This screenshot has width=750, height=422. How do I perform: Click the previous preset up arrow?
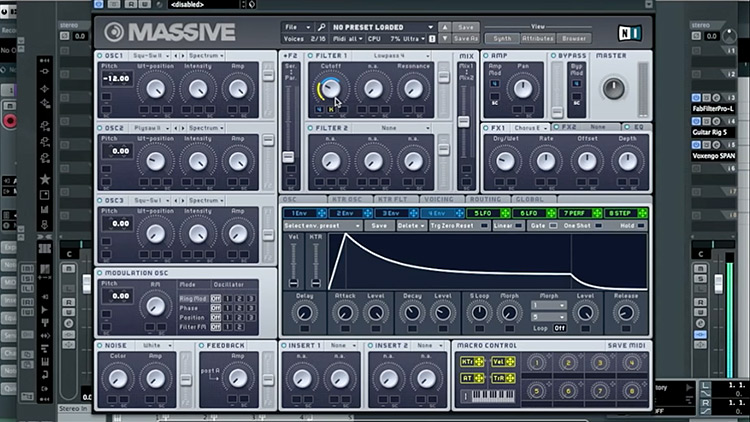point(445,27)
